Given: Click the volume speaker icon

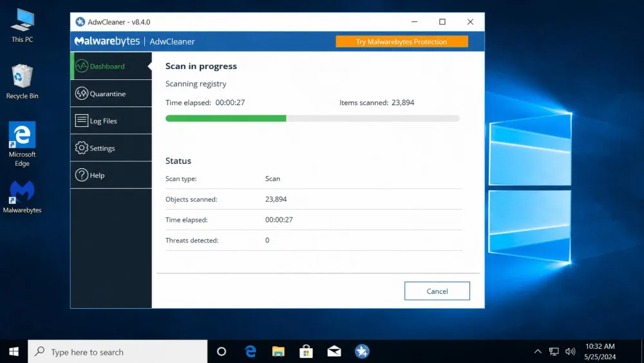Looking at the screenshot, I should pos(570,351).
